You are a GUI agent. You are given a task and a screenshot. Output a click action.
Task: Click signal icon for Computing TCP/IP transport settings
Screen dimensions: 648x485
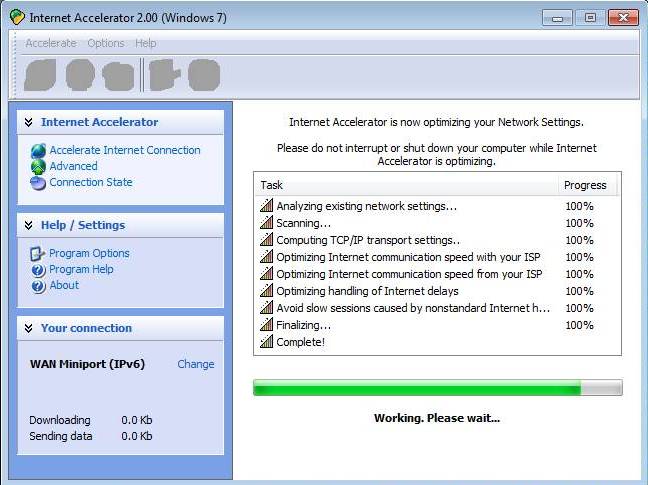267,239
